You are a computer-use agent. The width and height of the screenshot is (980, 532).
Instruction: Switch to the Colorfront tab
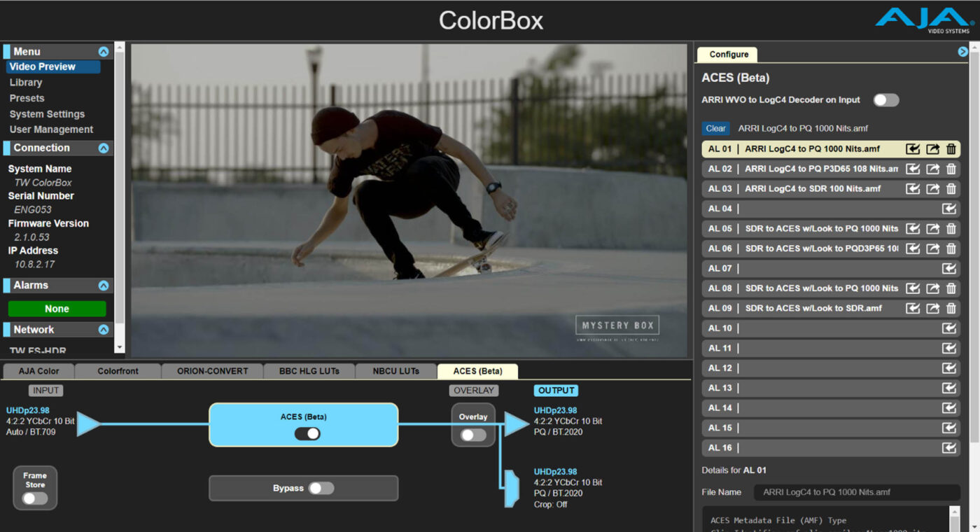(x=118, y=371)
